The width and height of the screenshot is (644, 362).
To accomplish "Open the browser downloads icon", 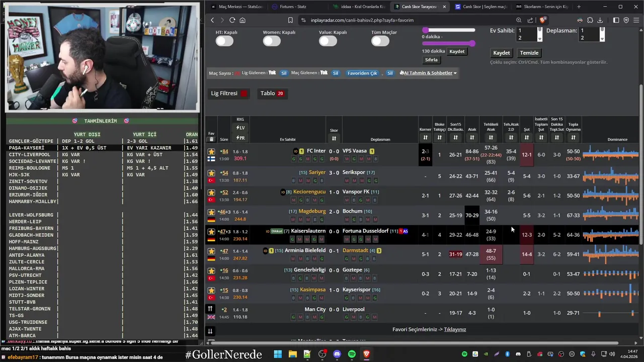I will point(600,20).
